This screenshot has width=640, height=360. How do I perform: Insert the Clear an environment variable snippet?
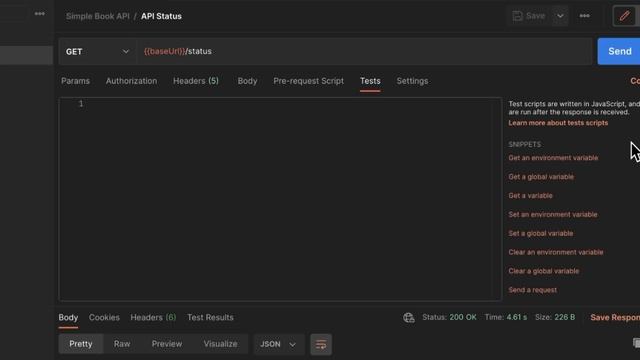point(556,252)
